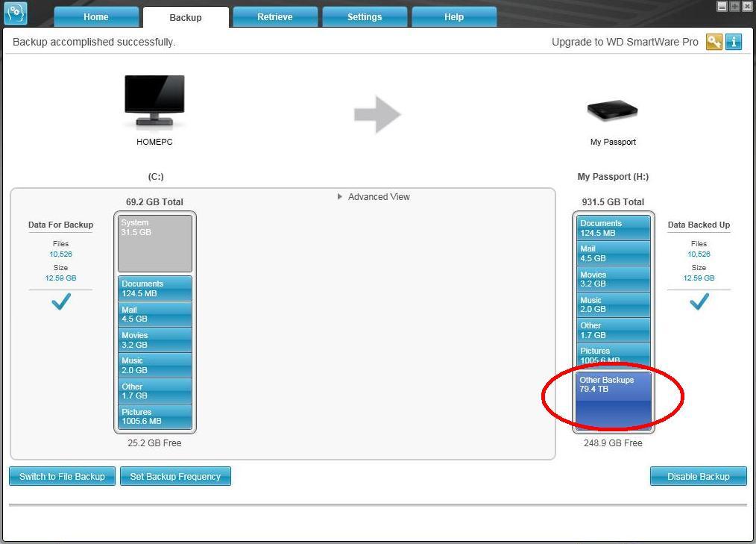The image size is (756, 544).
Task: Select the Other Backups 79.4 TB block
Action: click(x=614, y=400)
